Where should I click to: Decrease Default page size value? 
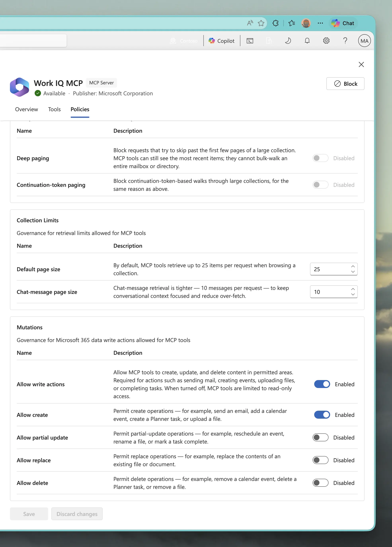(353, 272)
